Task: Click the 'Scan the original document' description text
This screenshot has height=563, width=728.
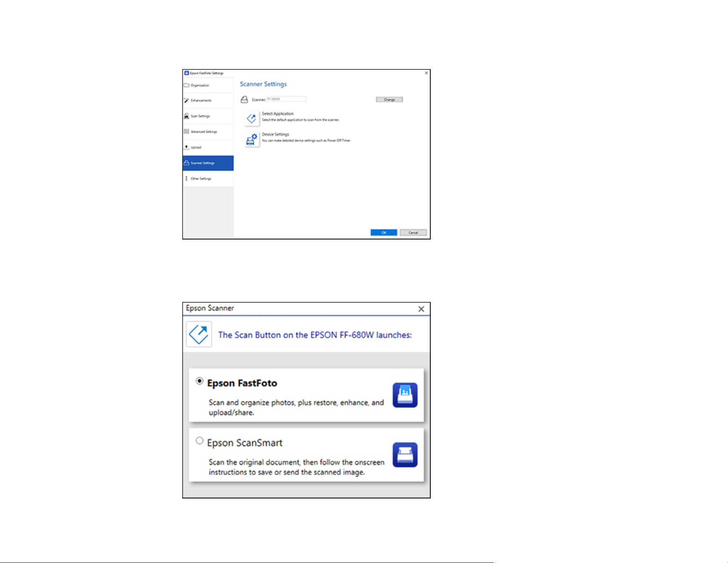Action: (x=296, y=467)
